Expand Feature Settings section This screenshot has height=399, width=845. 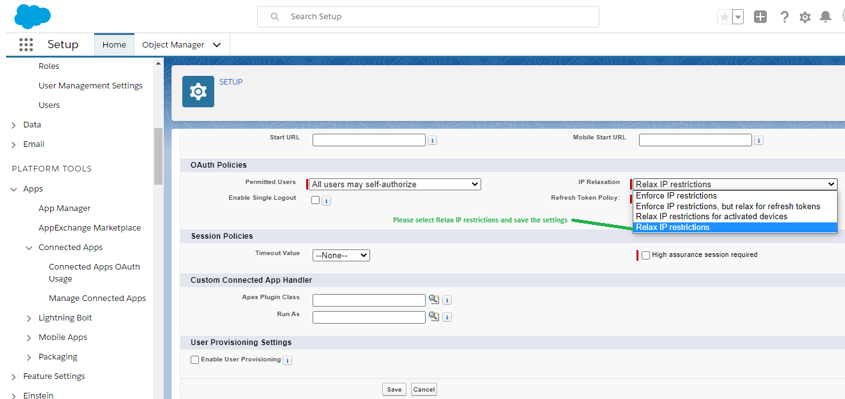[13, 377]
